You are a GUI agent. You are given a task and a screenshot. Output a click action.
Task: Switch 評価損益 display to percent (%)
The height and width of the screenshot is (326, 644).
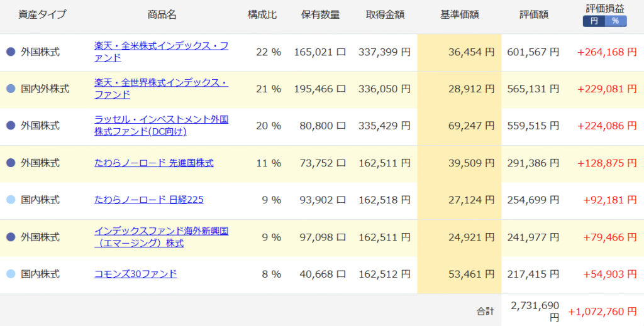tap(615, 21)
